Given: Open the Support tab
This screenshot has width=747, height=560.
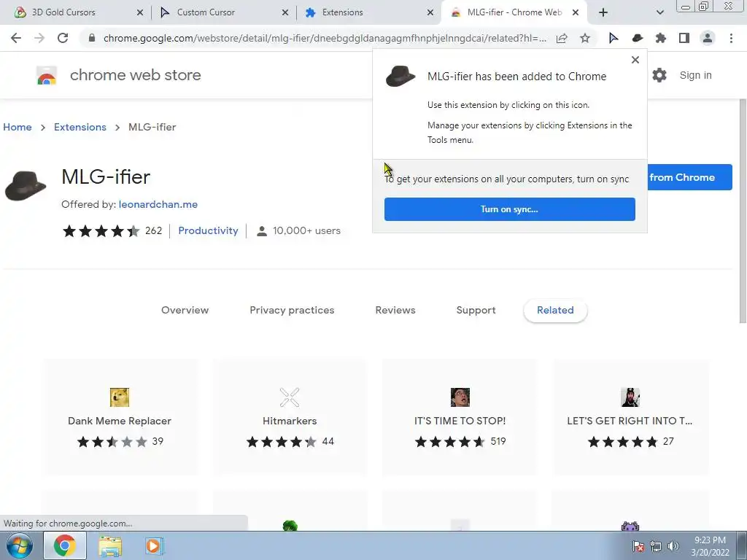Looking at the screenshot, I should (476, 310).
